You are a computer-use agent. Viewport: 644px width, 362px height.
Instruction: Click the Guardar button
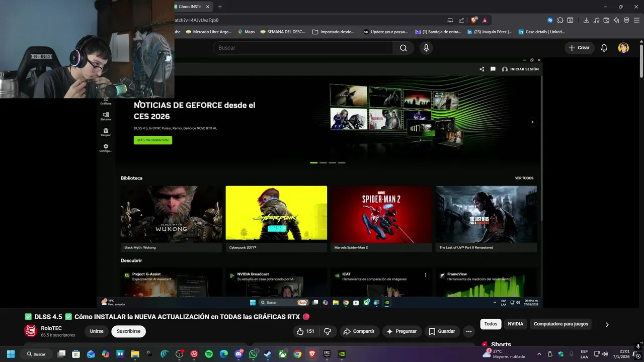click(441, 331)
